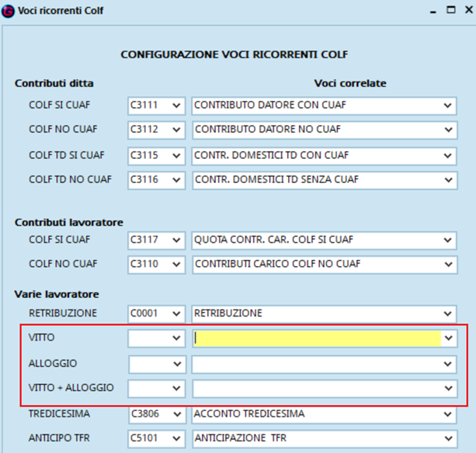Click the Voci correlate column heading

click(350, 83)
